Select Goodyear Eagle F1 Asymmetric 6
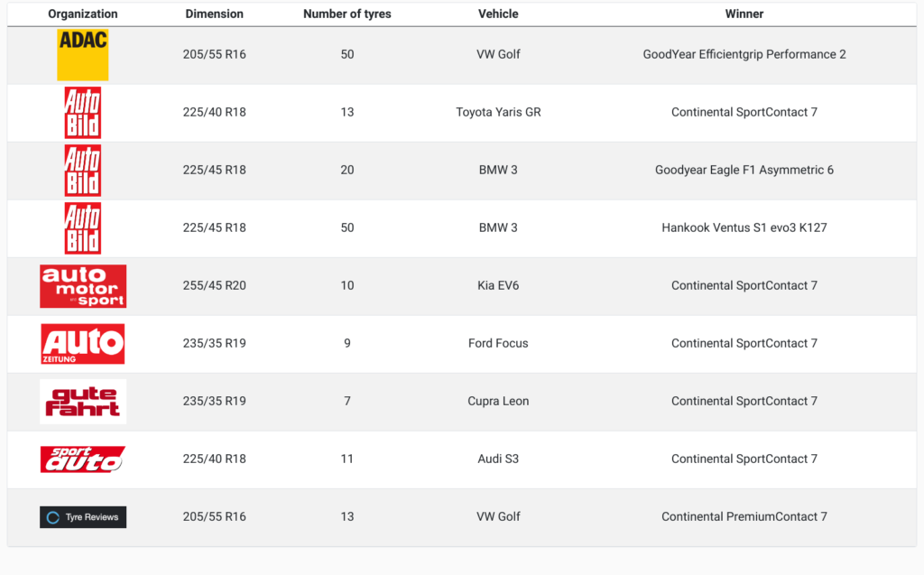Screen dimensions: 924x575 (x=744, y=170)
